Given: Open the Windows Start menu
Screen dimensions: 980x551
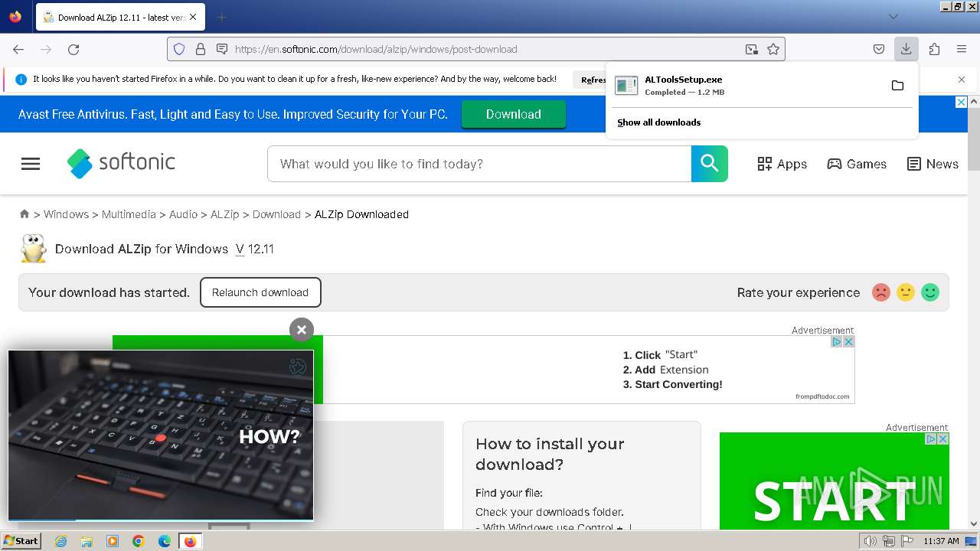Looking at the screenshot, I should point(21,541).
